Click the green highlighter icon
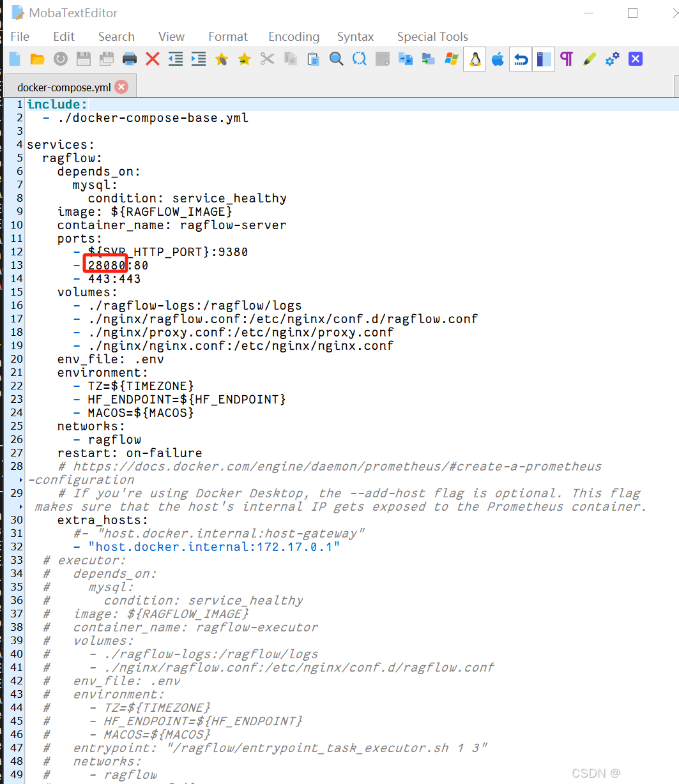The width and height of the screenshot is (679, 784). click(x=590, y=59)
